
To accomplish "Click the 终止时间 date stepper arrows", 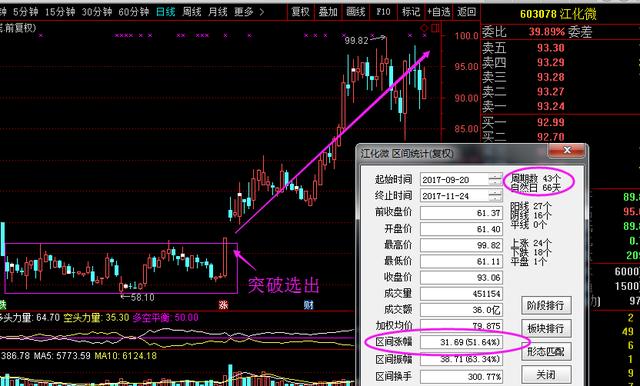I will pos(495,196).
